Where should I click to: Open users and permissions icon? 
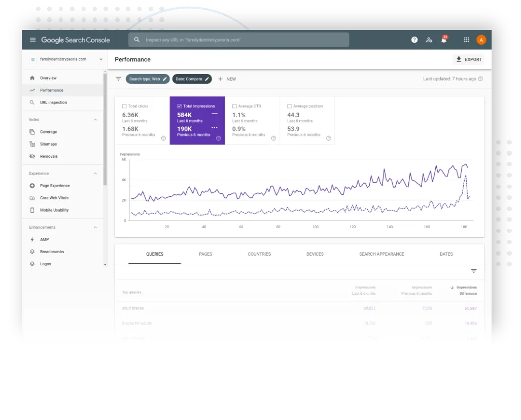point(429,40)
